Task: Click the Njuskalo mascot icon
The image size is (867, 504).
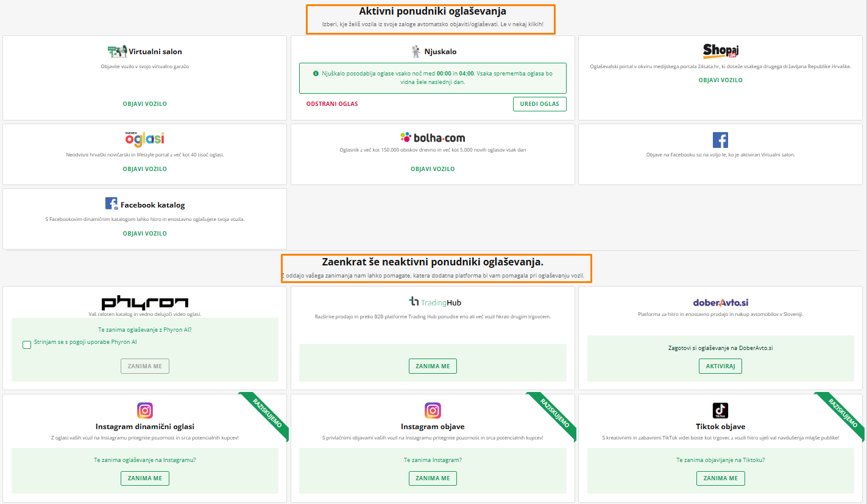Action: click(416, 52)
